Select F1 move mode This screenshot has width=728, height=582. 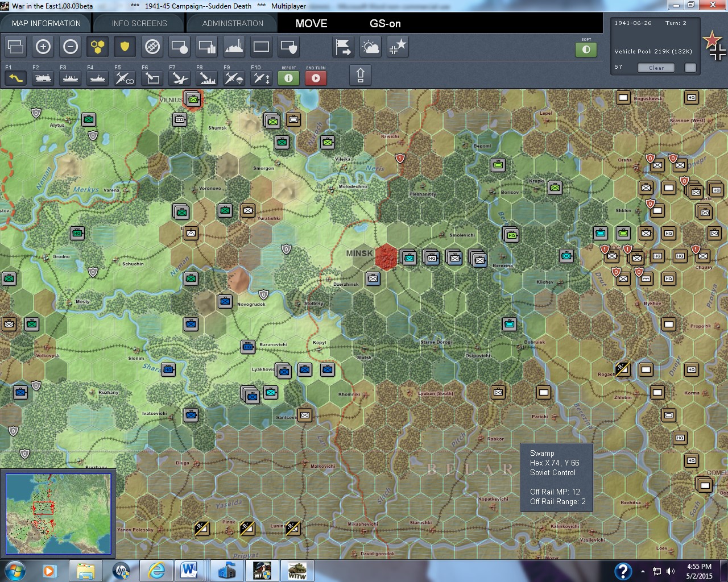16,78
